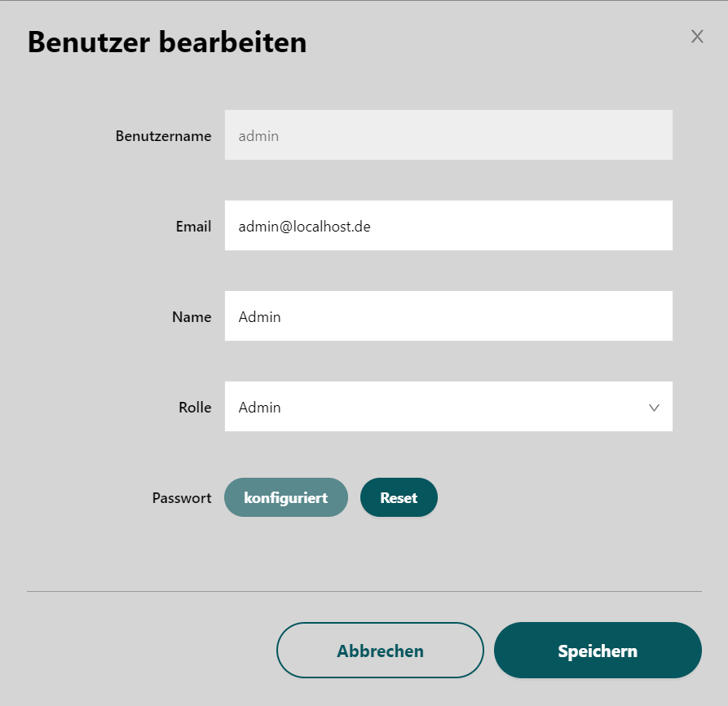Save changes with the Speichern button
Viewport: 728px width, 706px height.
(x=598, y=651)
